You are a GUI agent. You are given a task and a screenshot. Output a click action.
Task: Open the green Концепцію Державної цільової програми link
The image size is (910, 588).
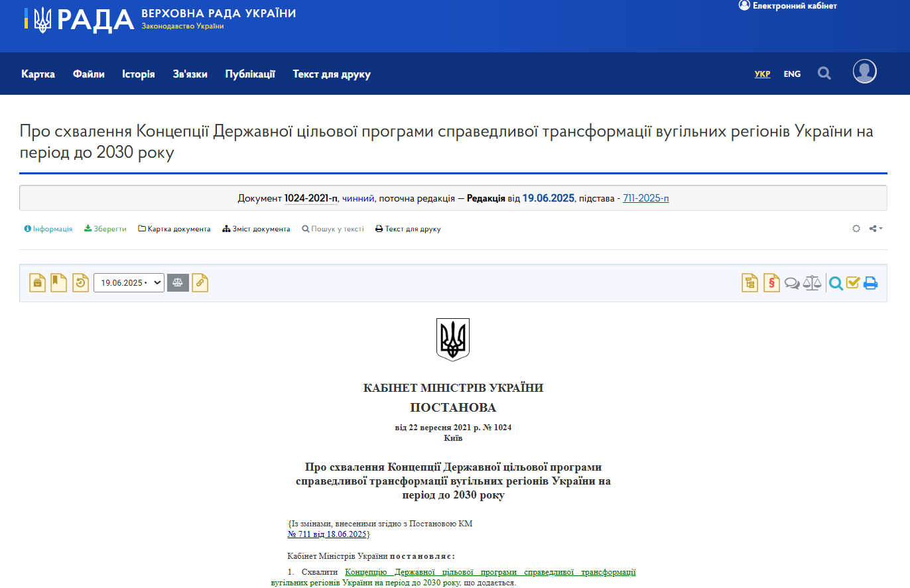[x=490, y=571]
